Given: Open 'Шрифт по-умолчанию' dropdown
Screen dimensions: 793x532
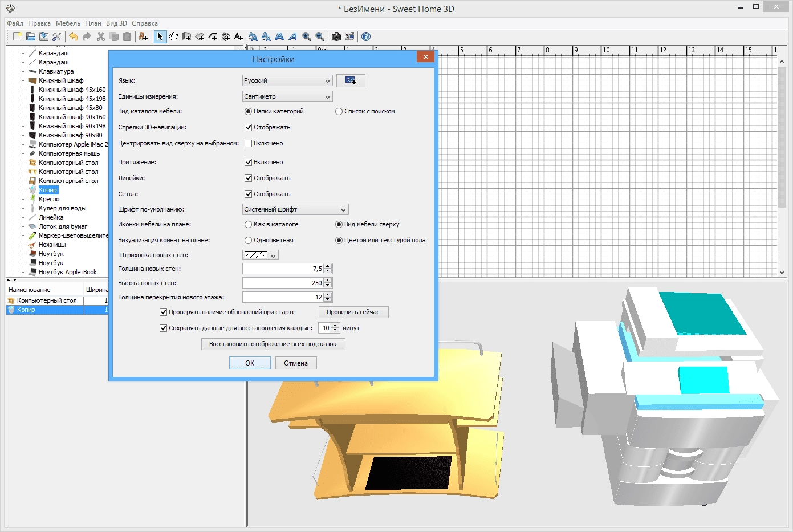Looking at the screenshot, I should pos(295,209).
